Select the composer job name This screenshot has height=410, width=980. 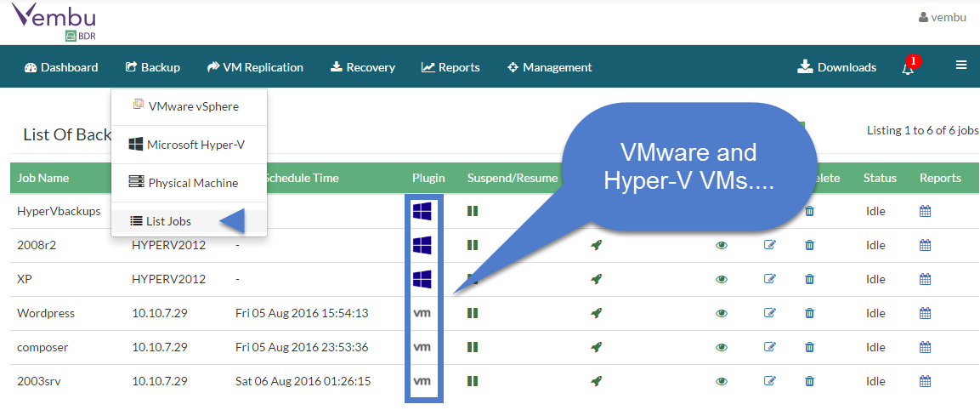42,347
